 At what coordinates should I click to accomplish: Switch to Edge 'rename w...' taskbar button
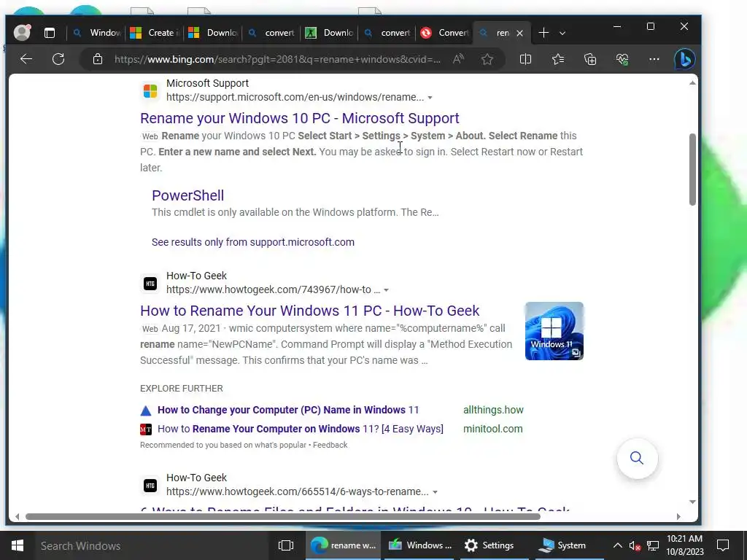coord(343,545)
